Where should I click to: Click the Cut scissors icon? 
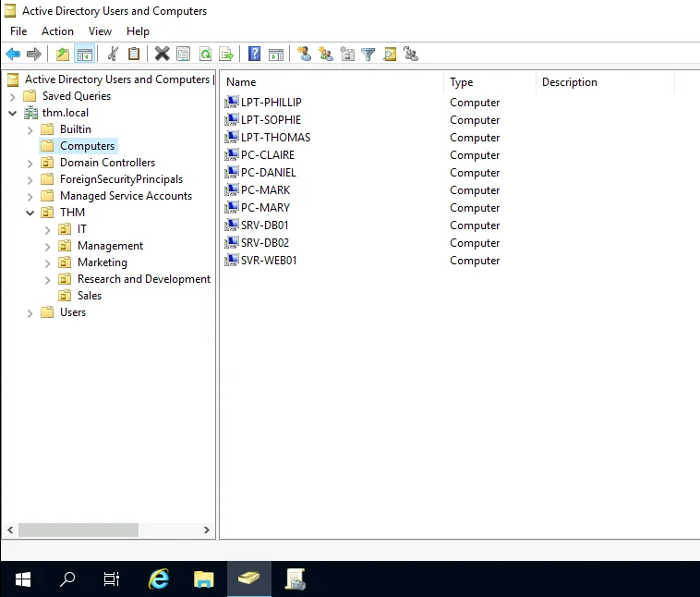click(x=113, y=55)
